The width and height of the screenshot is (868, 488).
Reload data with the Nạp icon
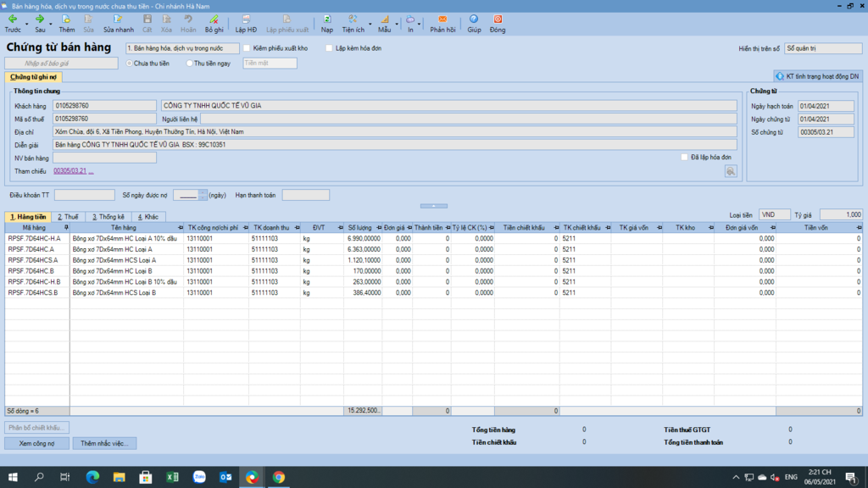[x=326, y=24]
